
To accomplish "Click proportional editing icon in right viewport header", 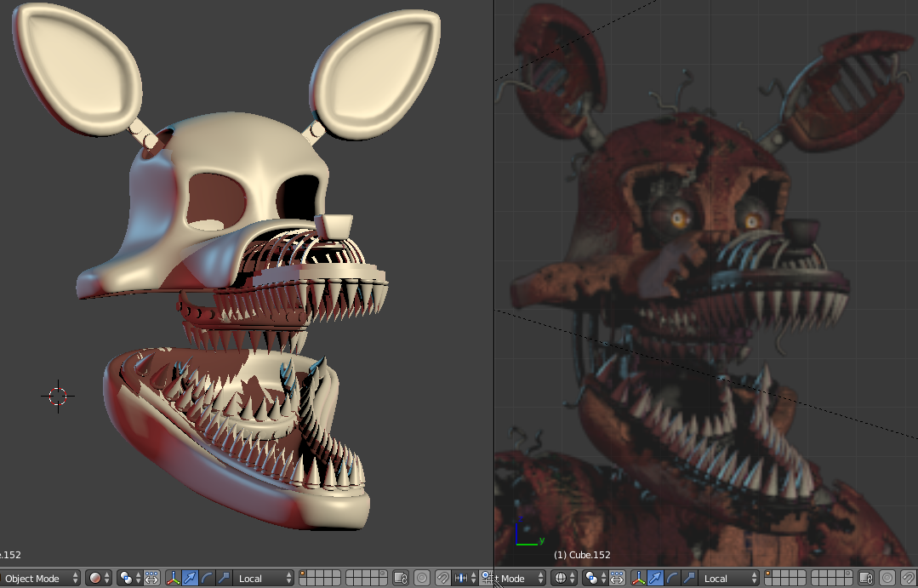I will point(887,578).
